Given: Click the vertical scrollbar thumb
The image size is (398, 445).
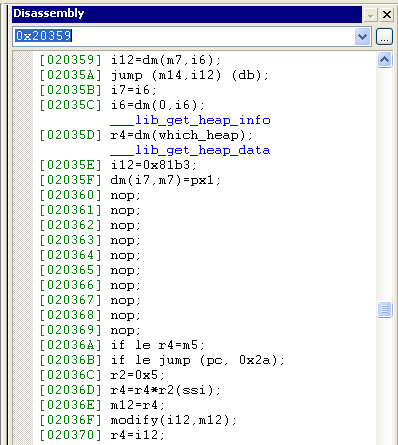Looking at the screenshot, I should click(x=384, y=309).
